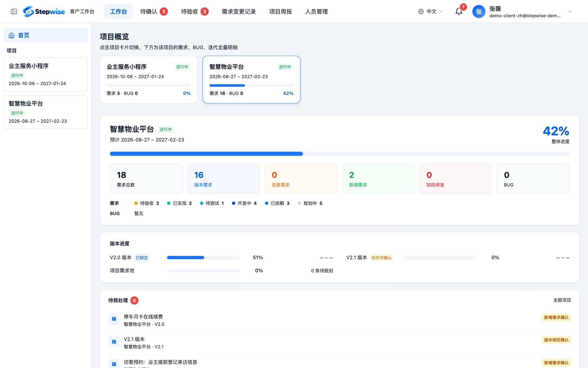588x368 pixels.
Task: Click the 张 user avatar
Action: [479, 11]
